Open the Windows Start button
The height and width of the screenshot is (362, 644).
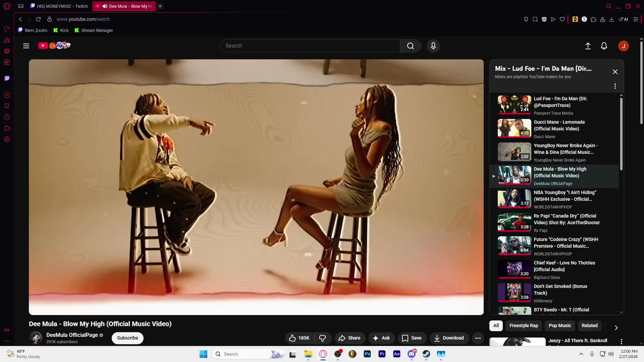coord(203,354)
